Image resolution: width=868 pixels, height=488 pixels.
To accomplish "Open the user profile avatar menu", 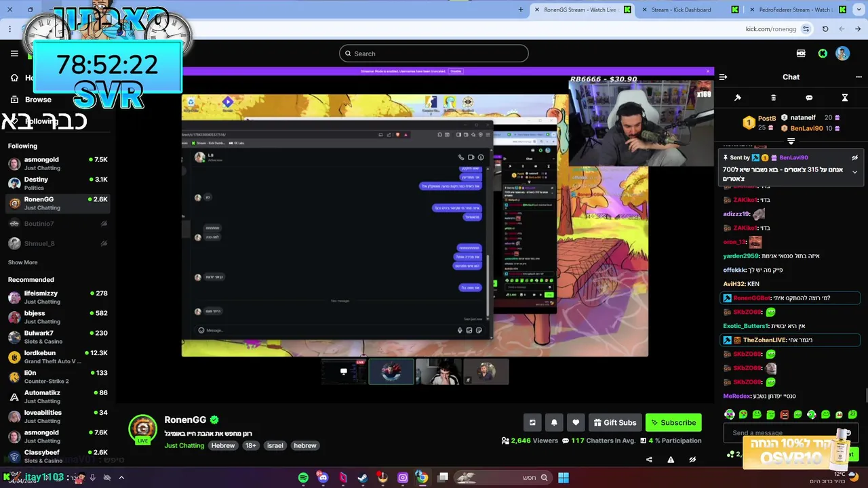I will coord(842,54).
